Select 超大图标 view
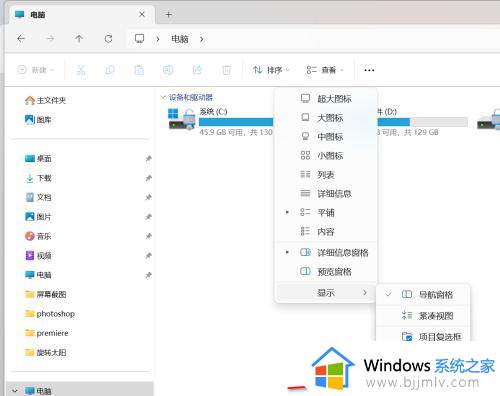Viewport: 500px width, 396px height. [x=326, y=99]
